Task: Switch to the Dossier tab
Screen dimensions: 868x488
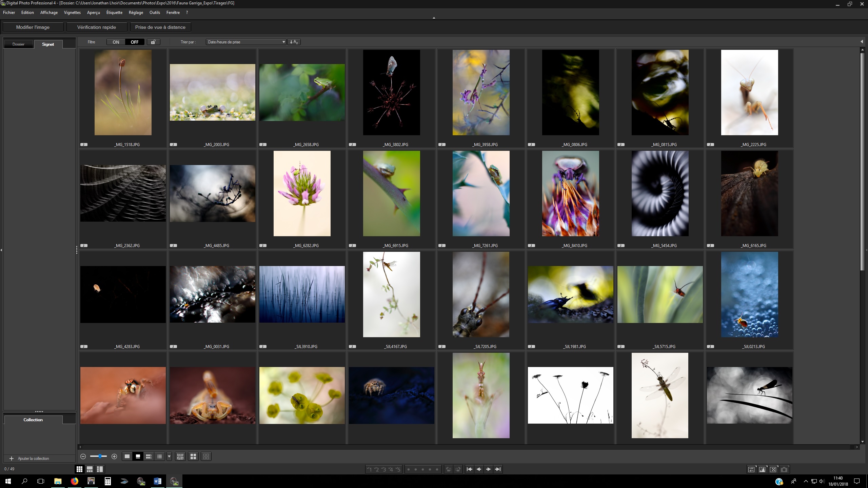Action: pos(19,44)
